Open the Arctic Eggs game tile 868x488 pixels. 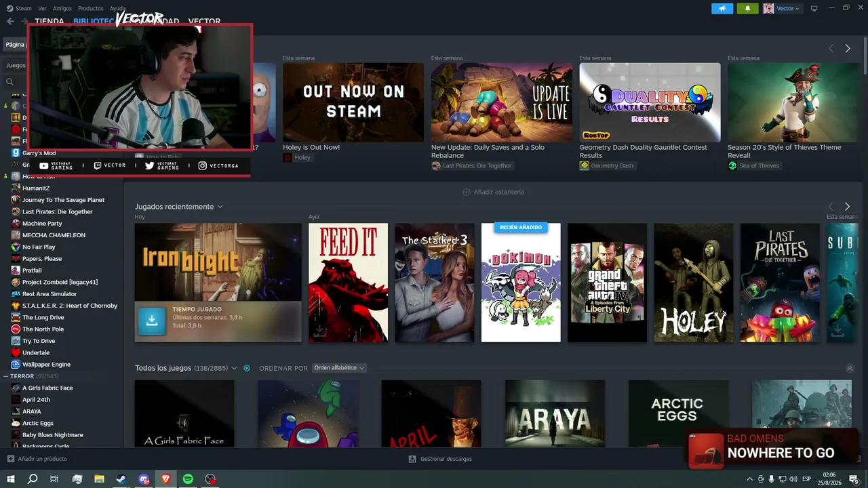coord(678,413)
